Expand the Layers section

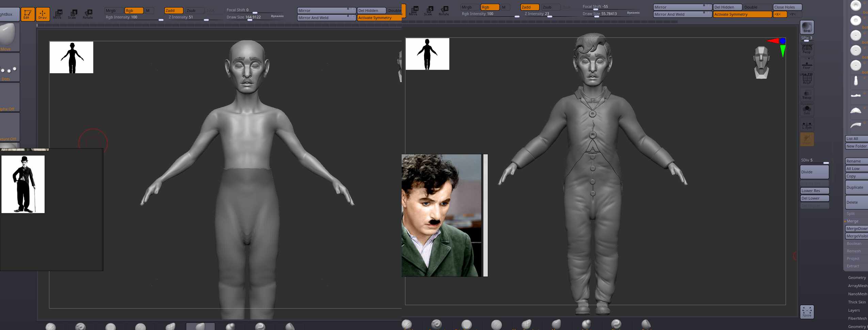854,310
